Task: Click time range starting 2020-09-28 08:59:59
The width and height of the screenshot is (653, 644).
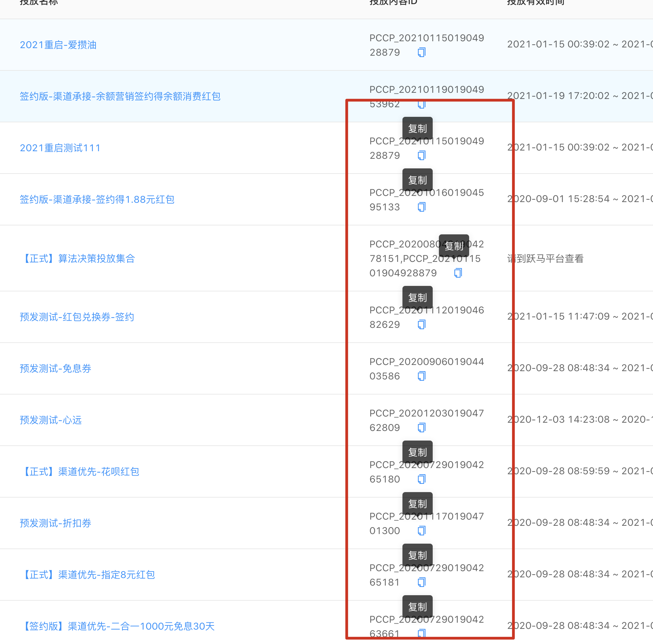Action: (x=580, y=471)
